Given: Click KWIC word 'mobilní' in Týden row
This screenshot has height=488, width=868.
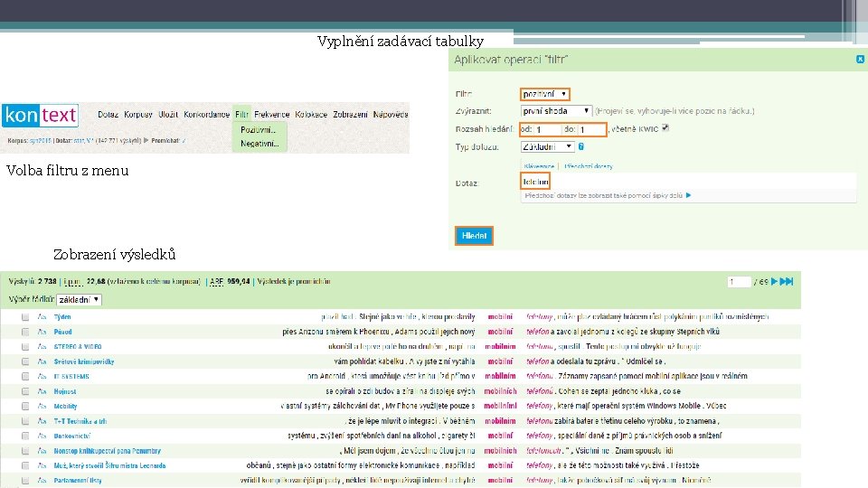Looking at the screenshot, I should coord(500,317).
